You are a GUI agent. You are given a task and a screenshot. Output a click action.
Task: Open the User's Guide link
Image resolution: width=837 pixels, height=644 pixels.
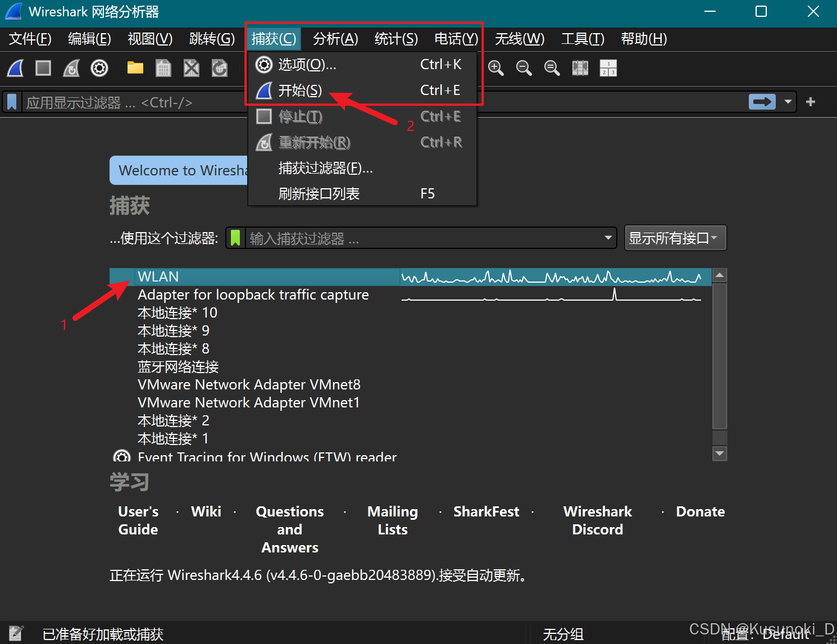[x=138, y=520]
